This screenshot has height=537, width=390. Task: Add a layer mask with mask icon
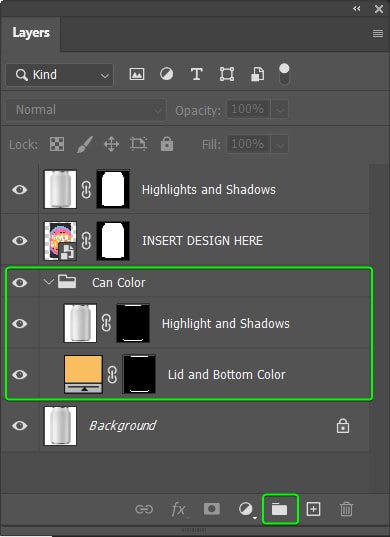(212, 509)
